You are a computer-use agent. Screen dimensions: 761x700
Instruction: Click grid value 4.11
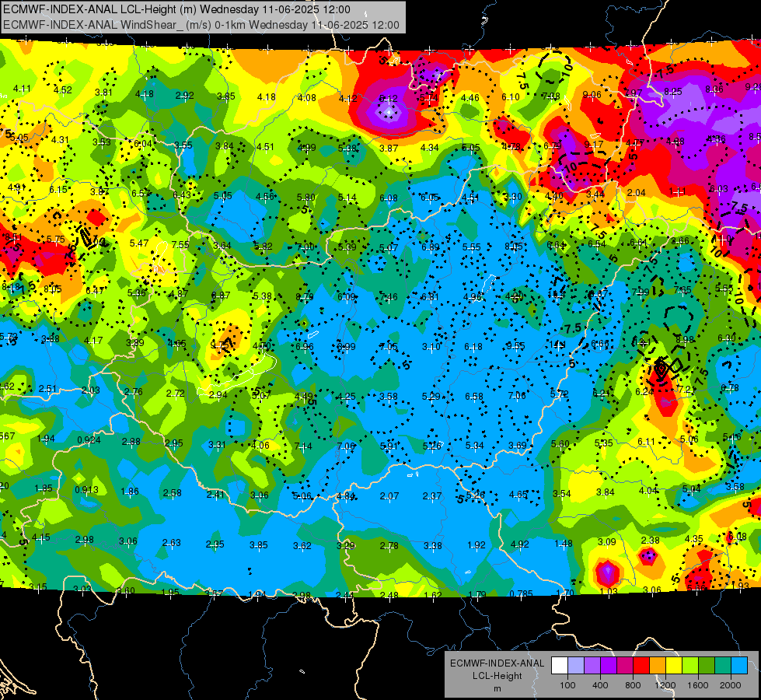tap(22, 89)
